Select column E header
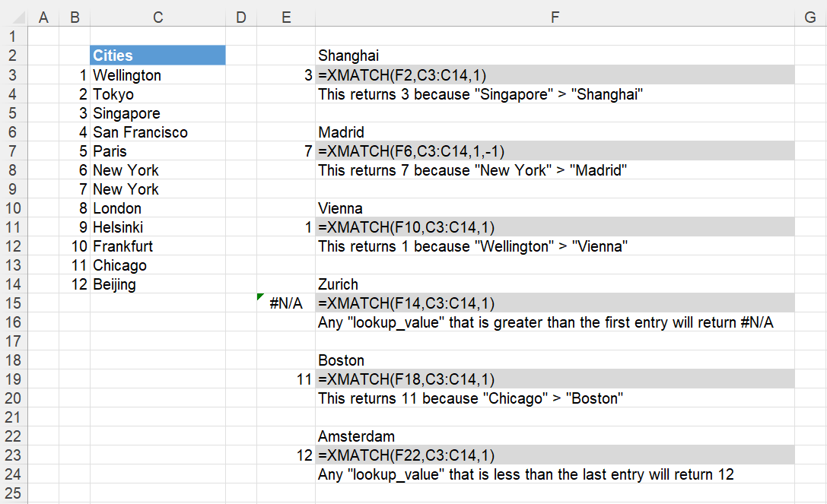 coord(286,16)
